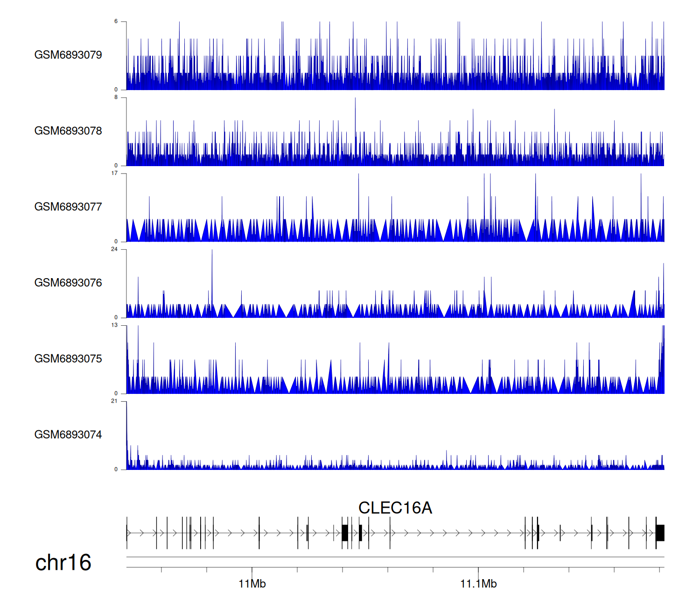Click the y-axis maximum 6 on GSM6893079

pos(116,21)
